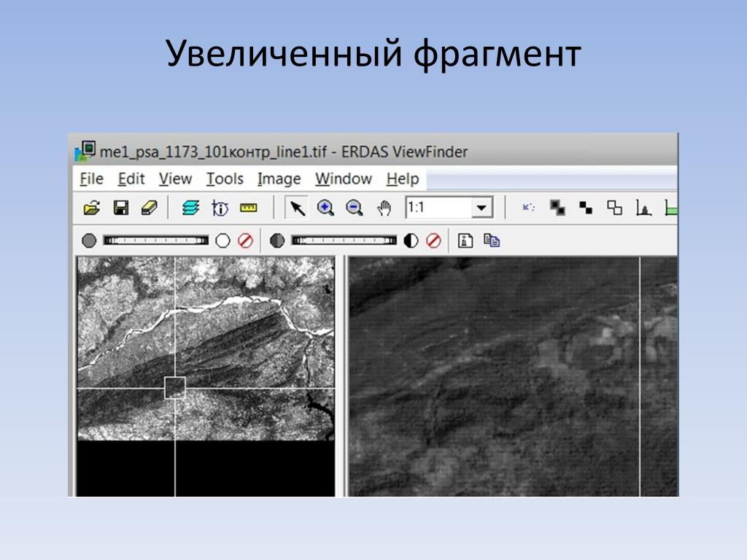The height and width of the screenshot is (560, 747).
Task: Click the white circle brighter icon
Action: pos(222,241)
